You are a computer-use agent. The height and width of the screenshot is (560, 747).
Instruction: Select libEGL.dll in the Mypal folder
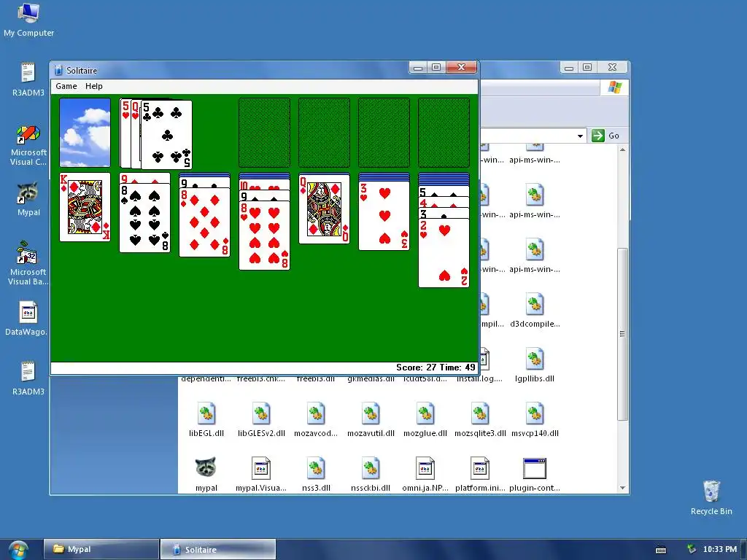[206, 420]
